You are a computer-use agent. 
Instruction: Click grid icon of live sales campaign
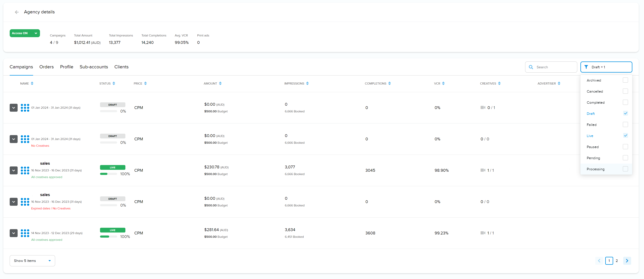coord(25,170)
